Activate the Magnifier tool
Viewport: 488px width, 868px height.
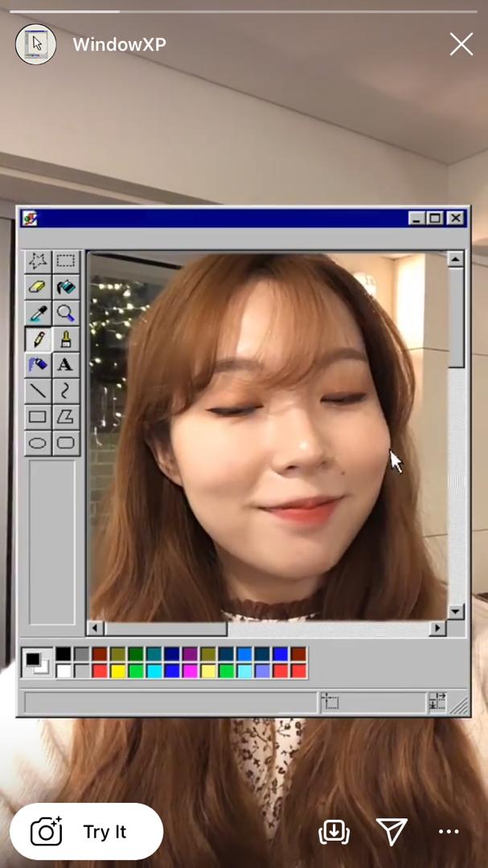[x=66, y=313]
